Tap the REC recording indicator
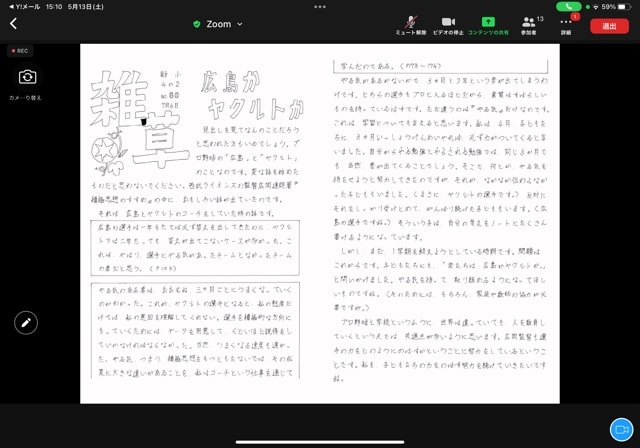 [20, 51]
